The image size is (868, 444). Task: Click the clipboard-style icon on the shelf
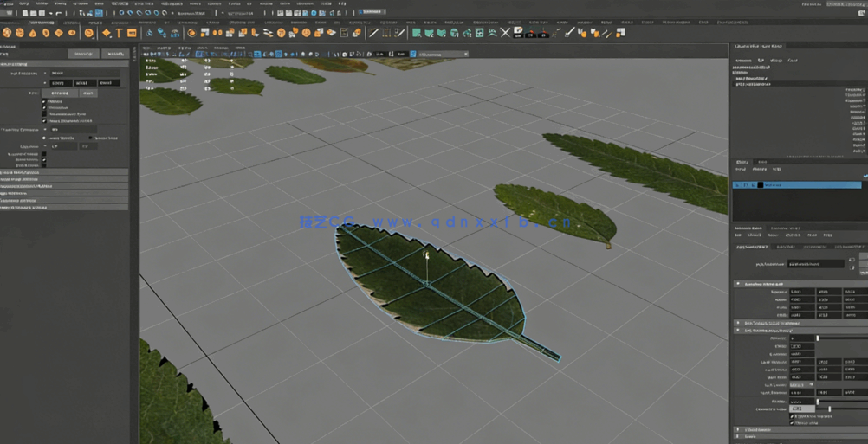[x=344, y=33]
